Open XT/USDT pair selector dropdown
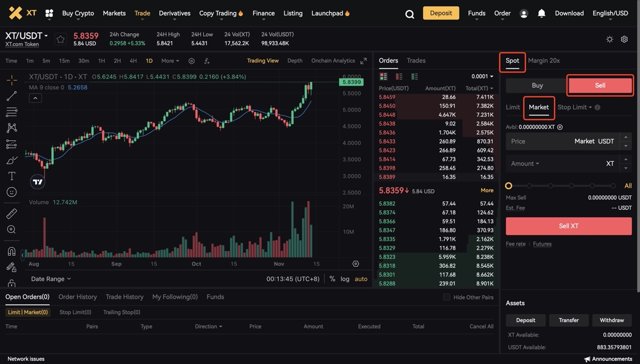This screenshot has height=364, width=640. point(26,36)
